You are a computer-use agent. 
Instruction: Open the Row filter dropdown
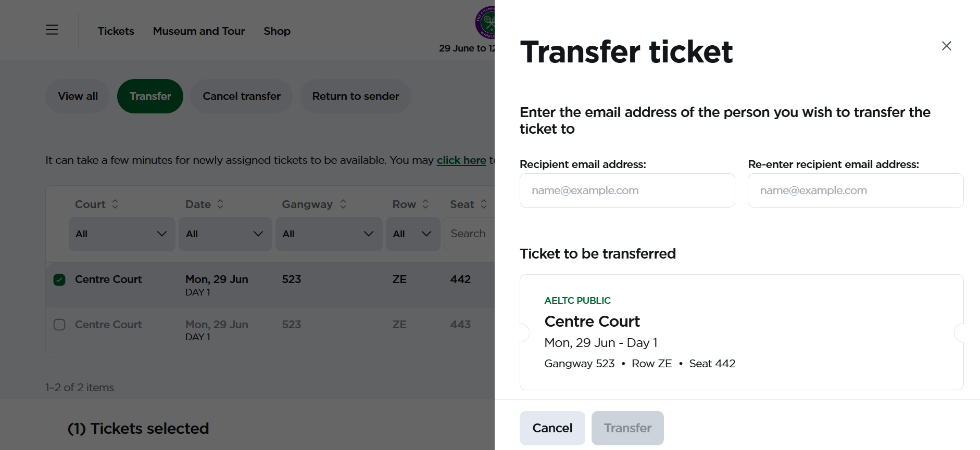click(413, 234)
